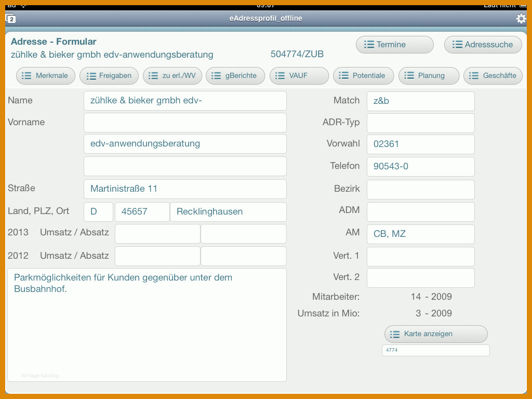Open the gBerichte list
The width and height of the screenshot is (532, 399).
click(235, 76)
